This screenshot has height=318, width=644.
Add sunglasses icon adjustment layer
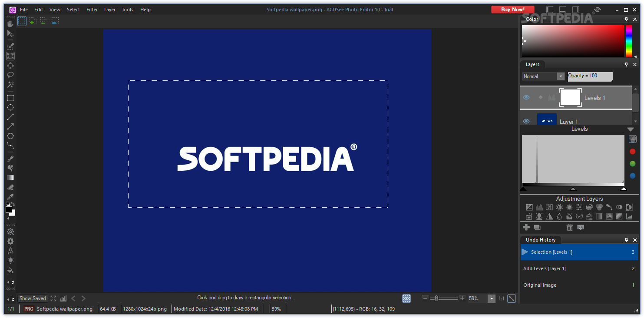[x=579, y=216]
